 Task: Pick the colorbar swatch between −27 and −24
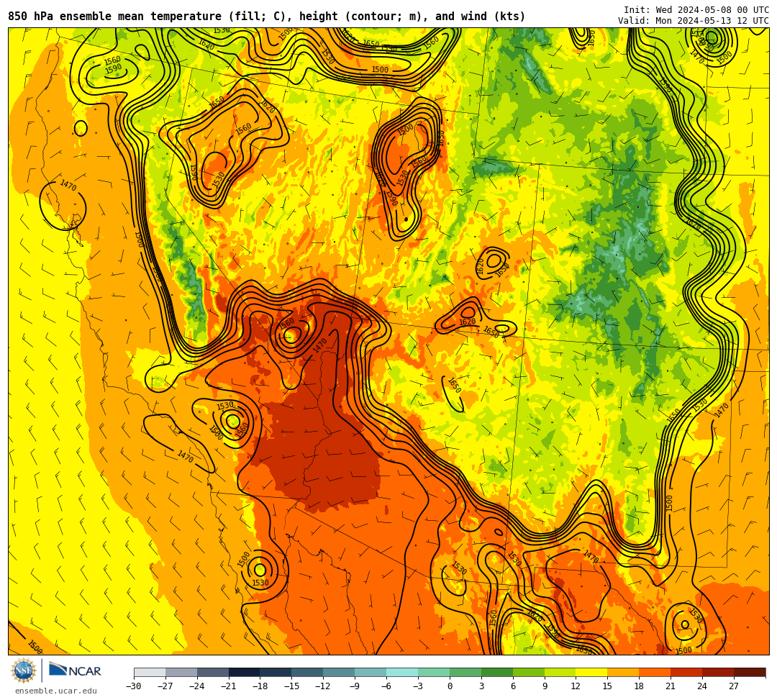(x=181, y=672)
